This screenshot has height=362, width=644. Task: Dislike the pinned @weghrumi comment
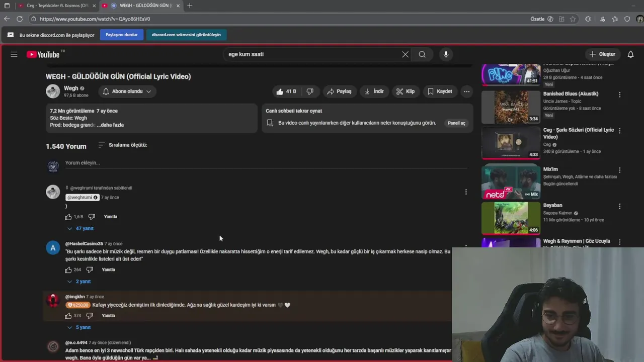click(x=92, y=217)
